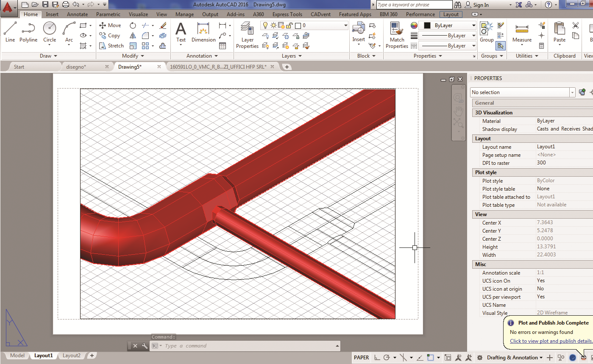Pick the Arc tool
The image size is (593, 364).
69,32
